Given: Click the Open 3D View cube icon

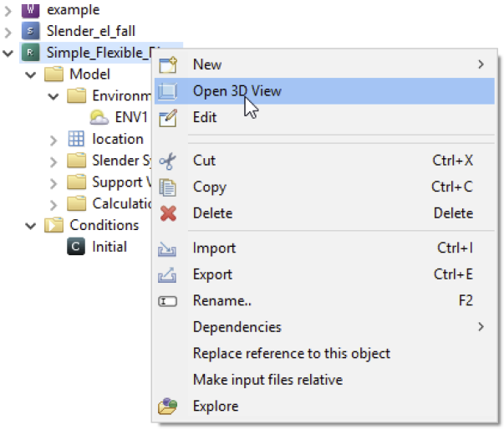Looking at the screenshot, I should pyautogui.click(x=168, y=91).
